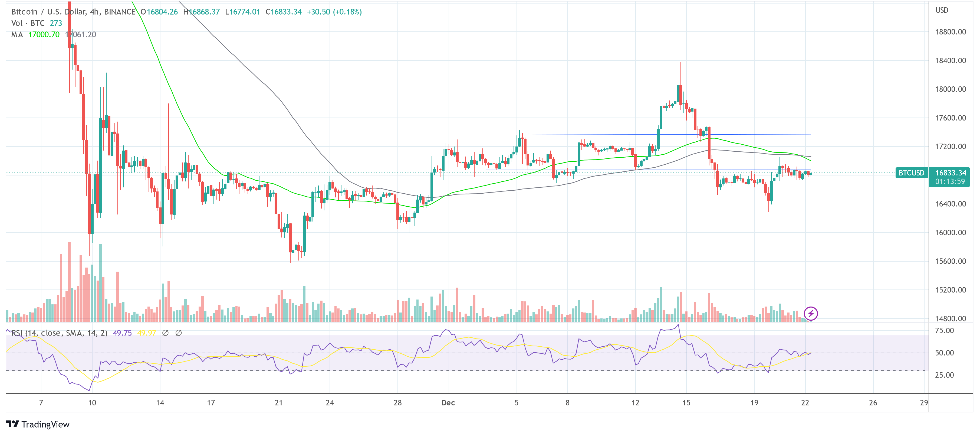Click the close price value C16833.34
The width and height of the screenshot is (980, 436).
pos(284,12)
